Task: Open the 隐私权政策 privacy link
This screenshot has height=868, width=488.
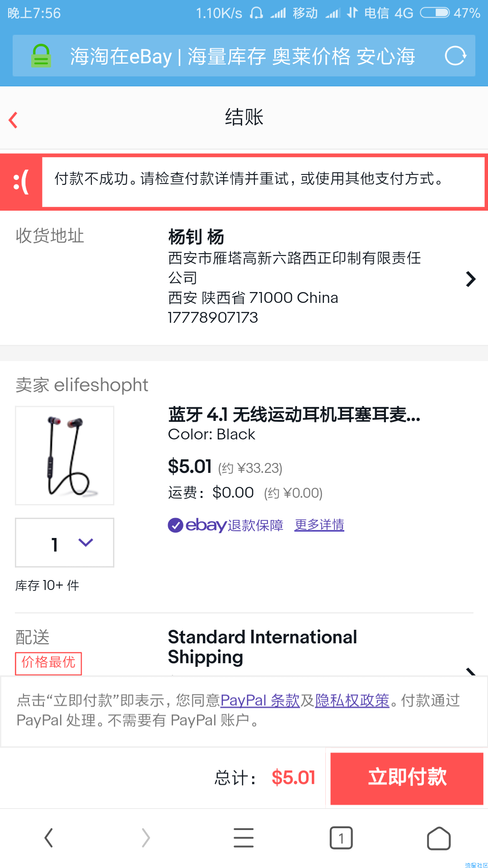Action: click(352, 700)
